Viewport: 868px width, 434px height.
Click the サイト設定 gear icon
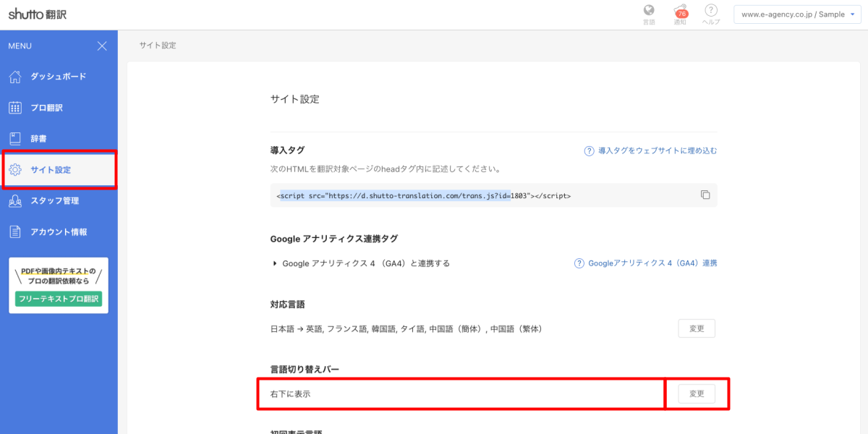pyautogui.click(x=15, y=170)
